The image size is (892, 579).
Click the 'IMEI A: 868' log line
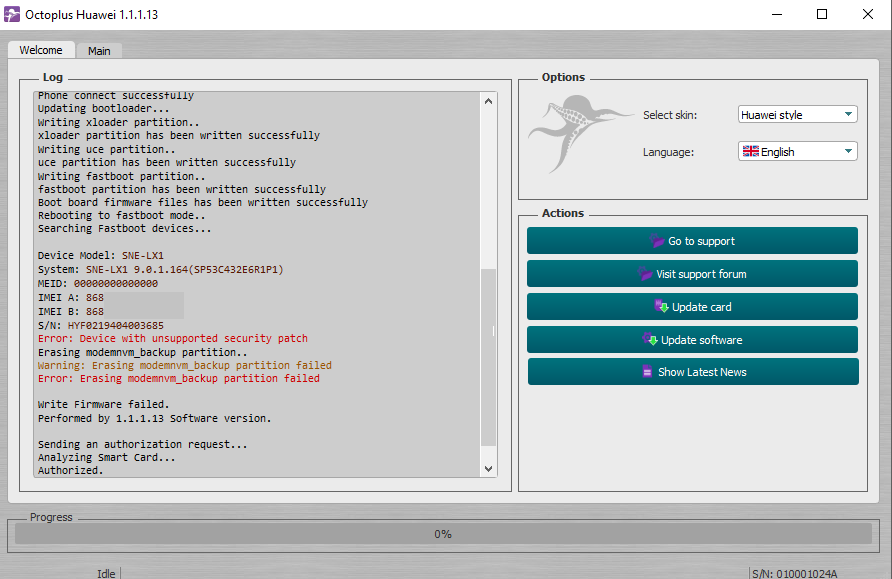[x=71, y=297]
